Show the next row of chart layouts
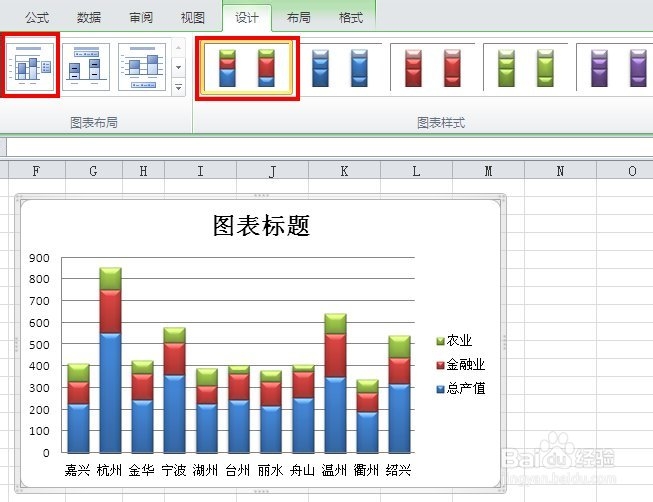The image size is (653, 502). [178, 67]
